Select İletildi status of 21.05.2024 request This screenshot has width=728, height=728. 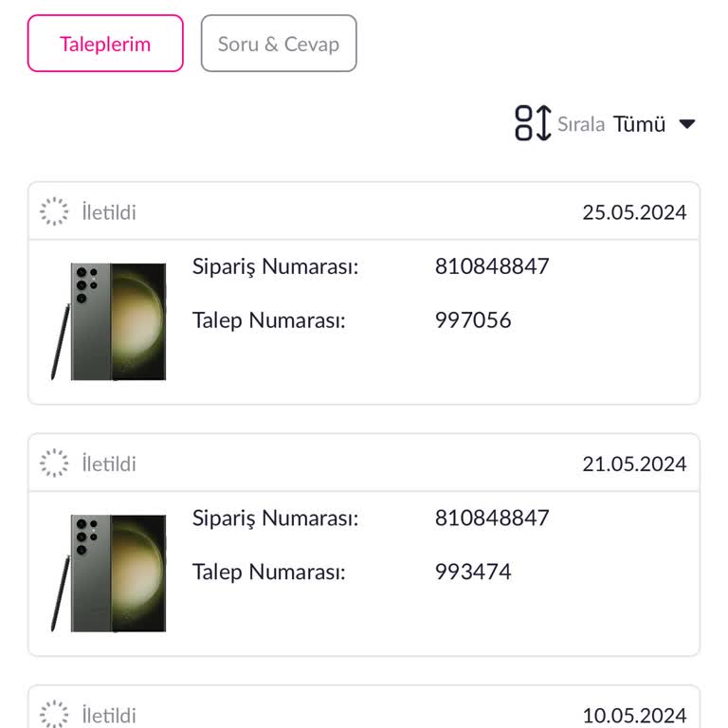point(109,464)
